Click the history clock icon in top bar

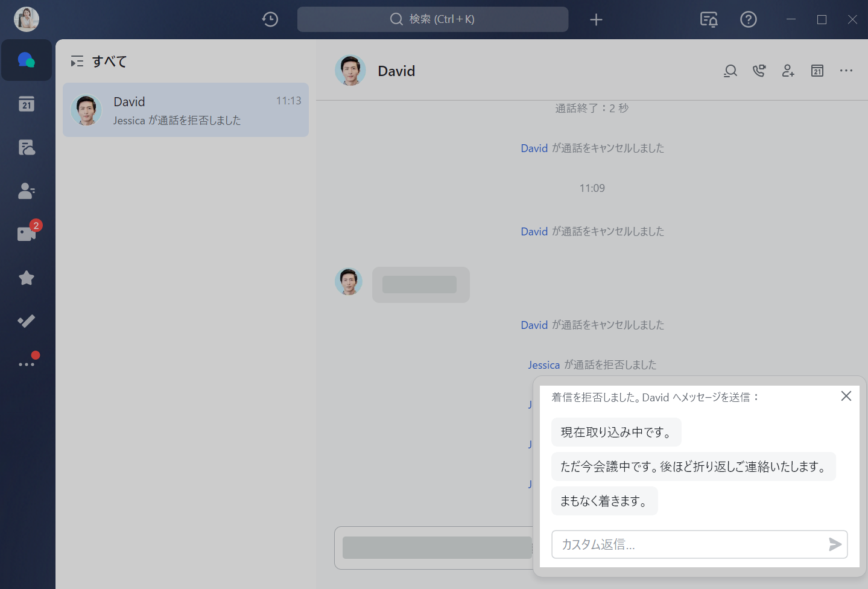click(270, 19)
